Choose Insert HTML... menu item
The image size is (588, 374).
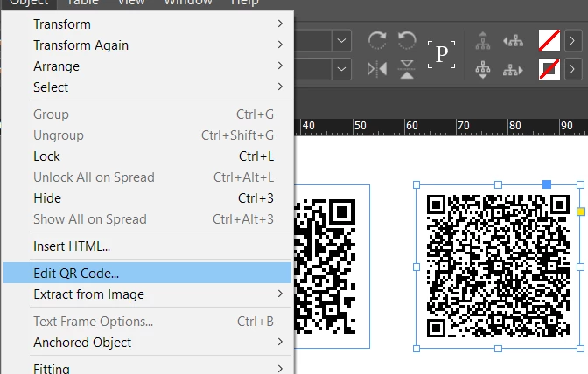(147, 246)
